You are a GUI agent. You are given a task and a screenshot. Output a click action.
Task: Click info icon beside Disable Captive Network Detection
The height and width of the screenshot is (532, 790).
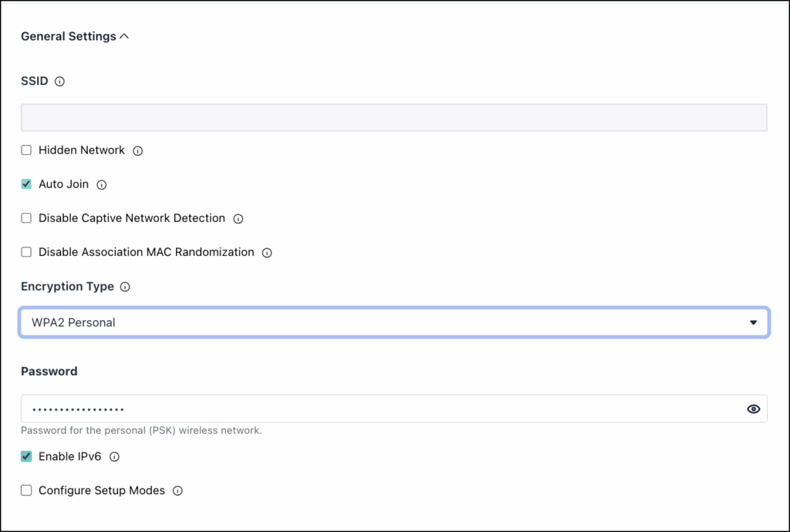(238, 219)
